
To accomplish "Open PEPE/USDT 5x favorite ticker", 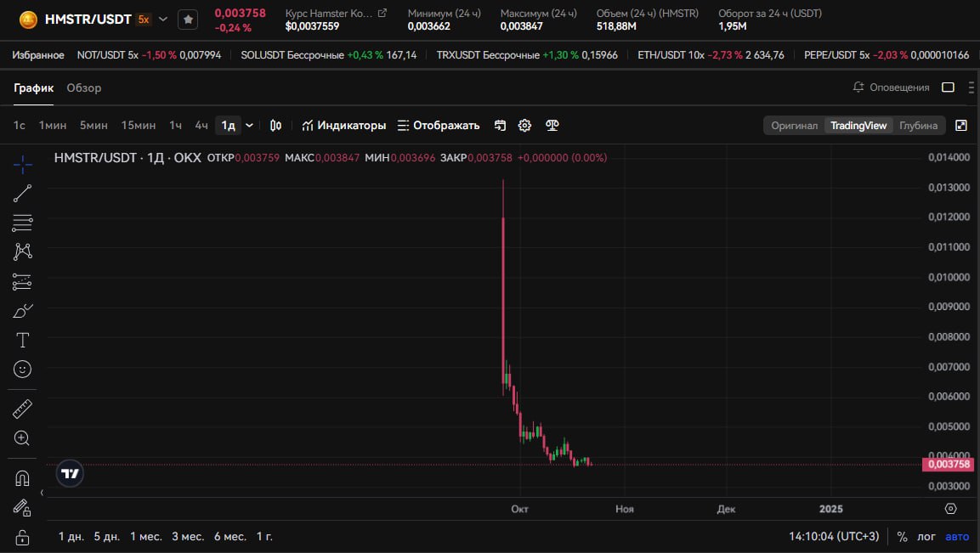I will pos(887,55).
